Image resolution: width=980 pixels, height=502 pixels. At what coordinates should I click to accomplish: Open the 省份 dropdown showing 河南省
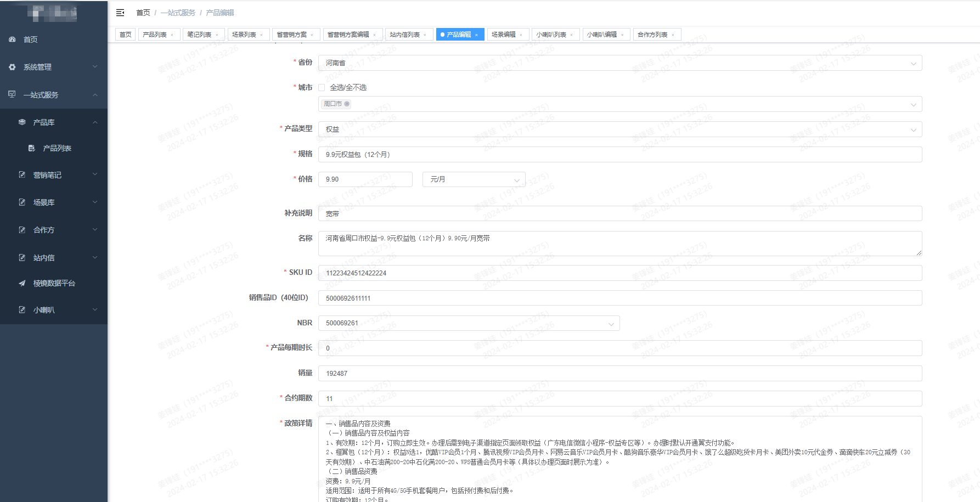point(620,63)
